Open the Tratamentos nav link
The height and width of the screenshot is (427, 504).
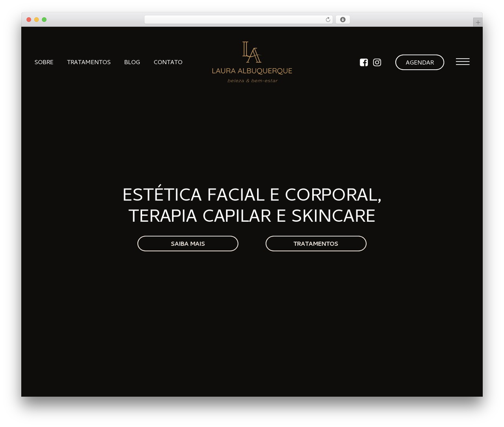(89, 62)
